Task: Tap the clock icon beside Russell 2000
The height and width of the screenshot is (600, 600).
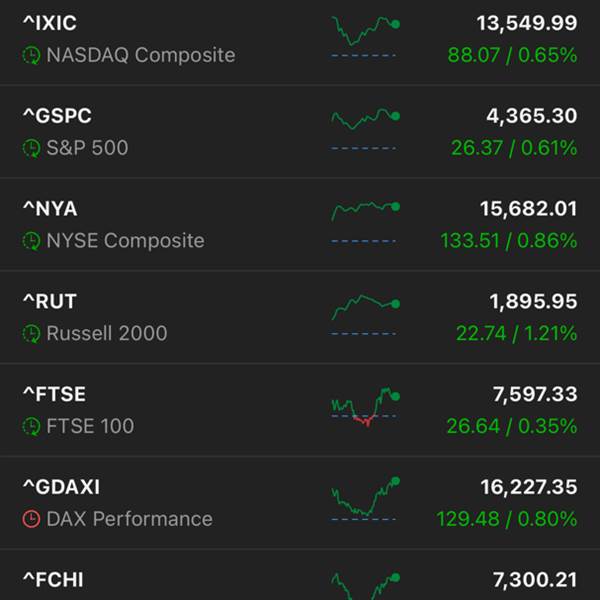Action: pos(31,334)
